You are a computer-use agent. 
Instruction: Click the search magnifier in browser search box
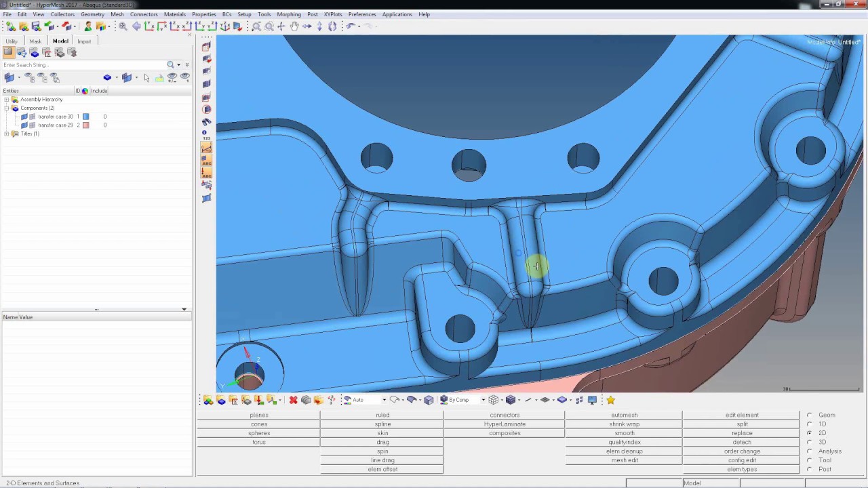click(x=171, y=65)
